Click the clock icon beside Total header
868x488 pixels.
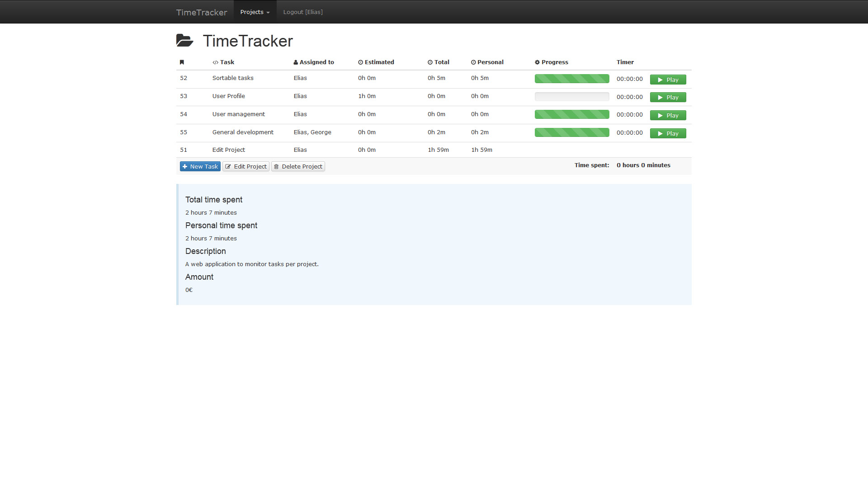pos(430,62)
